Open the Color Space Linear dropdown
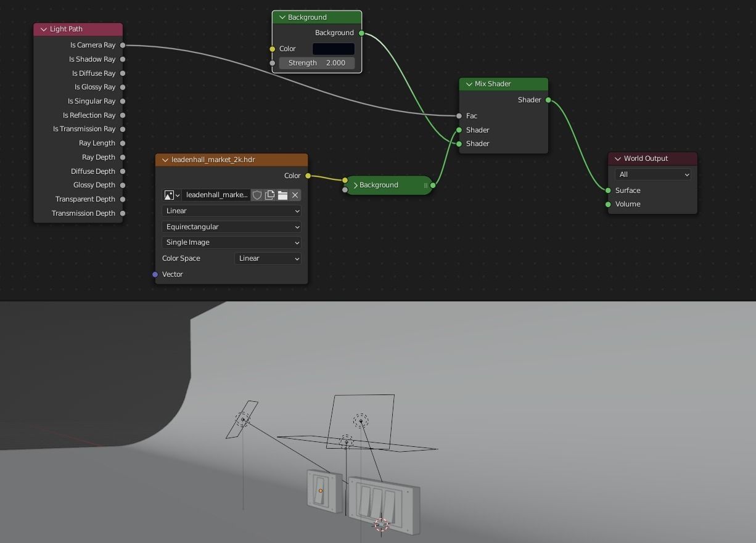Image resolution: width=756 pixels, height=543 pixels. (268, 258)
